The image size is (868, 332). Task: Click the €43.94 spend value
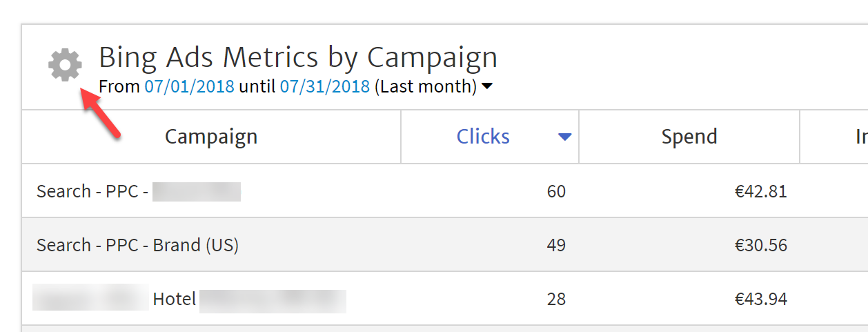pos(761,299)
